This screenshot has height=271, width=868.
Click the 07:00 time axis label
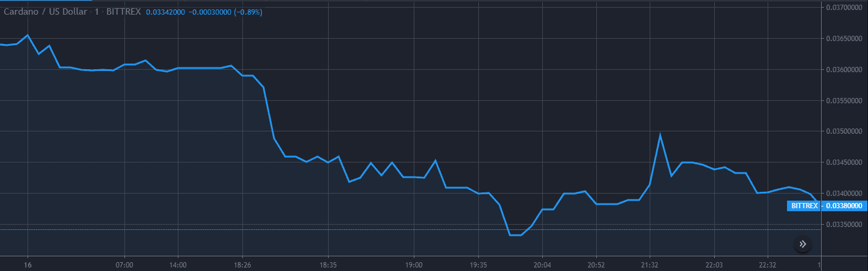(x=124, y=265)
